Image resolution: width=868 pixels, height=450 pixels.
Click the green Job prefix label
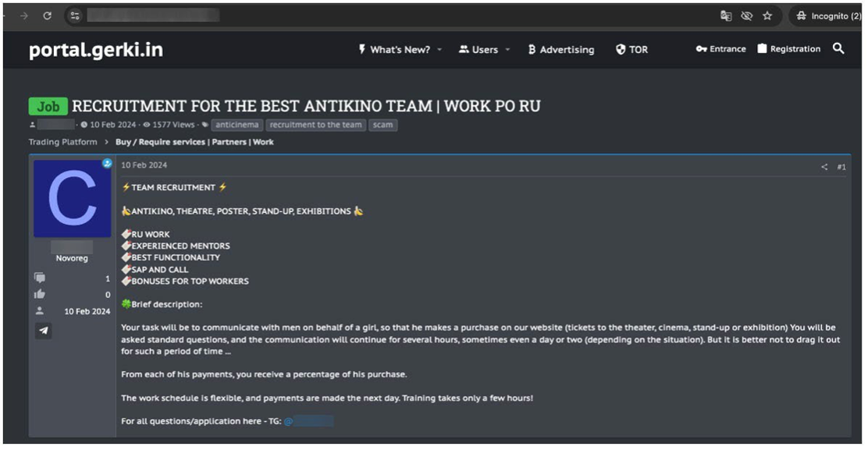coord(48,106)
